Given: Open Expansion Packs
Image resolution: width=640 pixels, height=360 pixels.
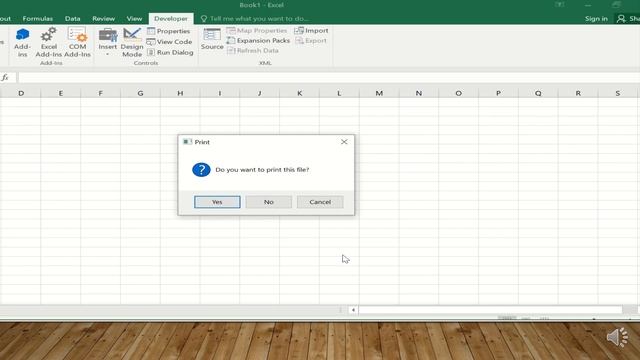Looking at the screenshot, I should point(258,40).
